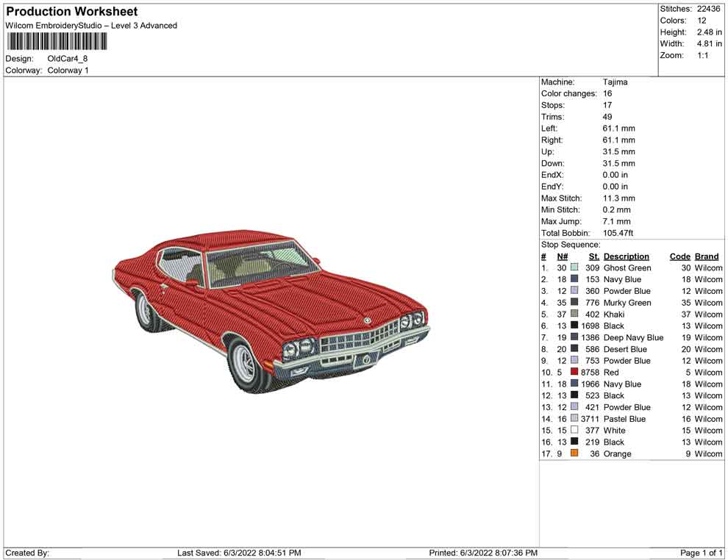Click the Deep Navy Blue swatch in row 7

[574, 337]
